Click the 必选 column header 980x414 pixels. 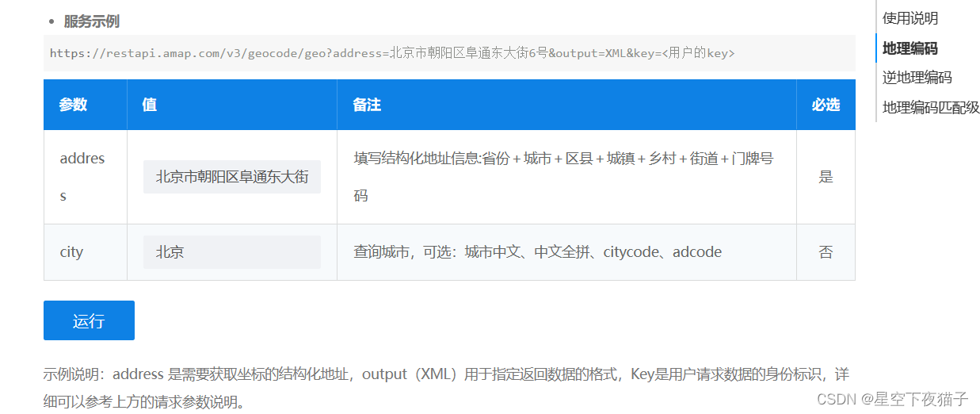pos(826,105)
